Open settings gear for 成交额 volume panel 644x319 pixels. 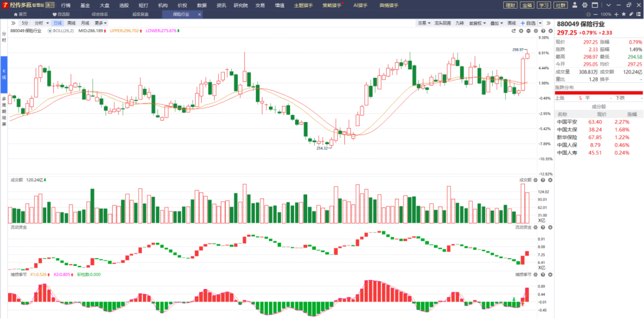(x=536, y=180)
